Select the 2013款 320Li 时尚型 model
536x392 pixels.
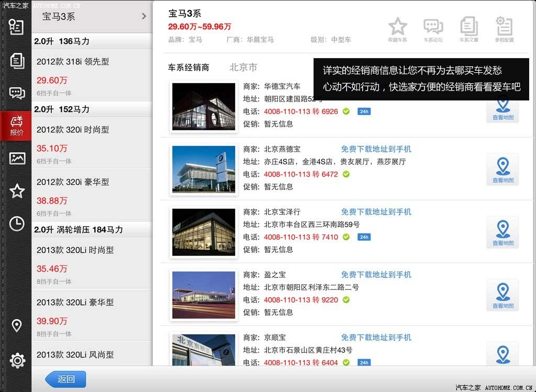(92, 263)
